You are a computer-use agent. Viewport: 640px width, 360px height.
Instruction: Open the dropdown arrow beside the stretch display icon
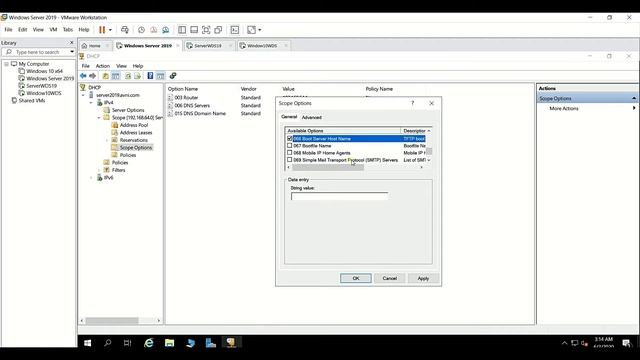pos(260,30)
